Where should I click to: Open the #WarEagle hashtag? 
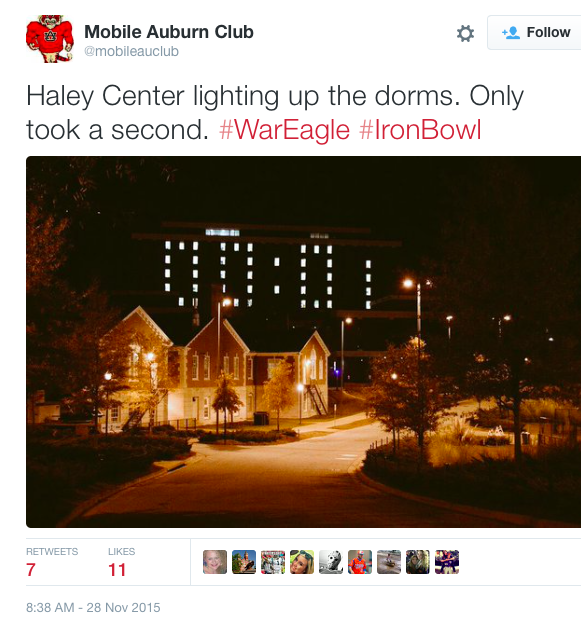pos(284,130)
